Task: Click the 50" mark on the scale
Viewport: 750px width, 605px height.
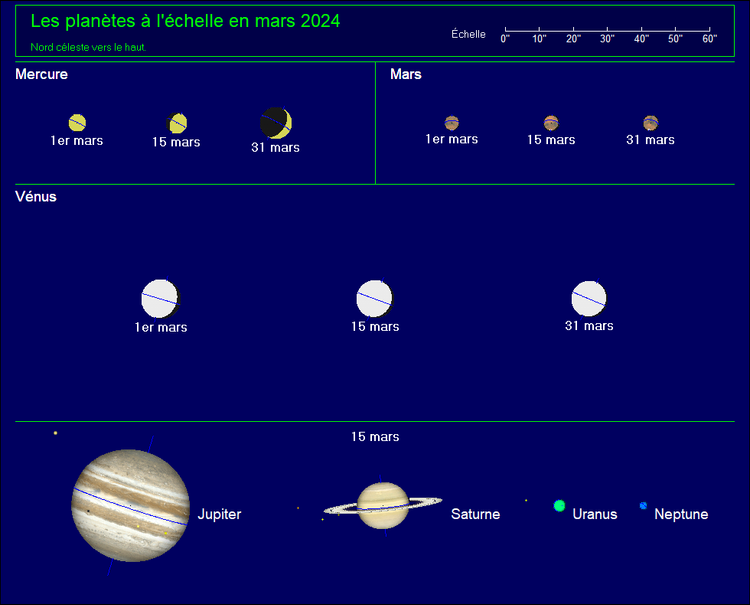Action: [675, 38]
